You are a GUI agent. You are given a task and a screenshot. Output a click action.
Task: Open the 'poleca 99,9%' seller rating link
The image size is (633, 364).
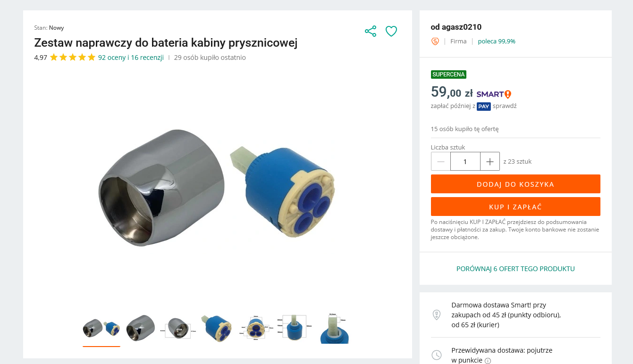click(497, 41)
